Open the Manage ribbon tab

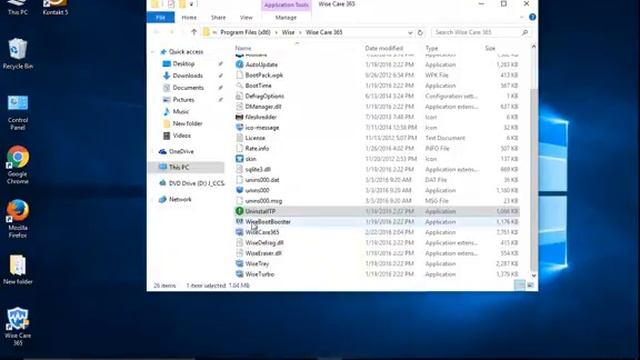coord(286,18)
